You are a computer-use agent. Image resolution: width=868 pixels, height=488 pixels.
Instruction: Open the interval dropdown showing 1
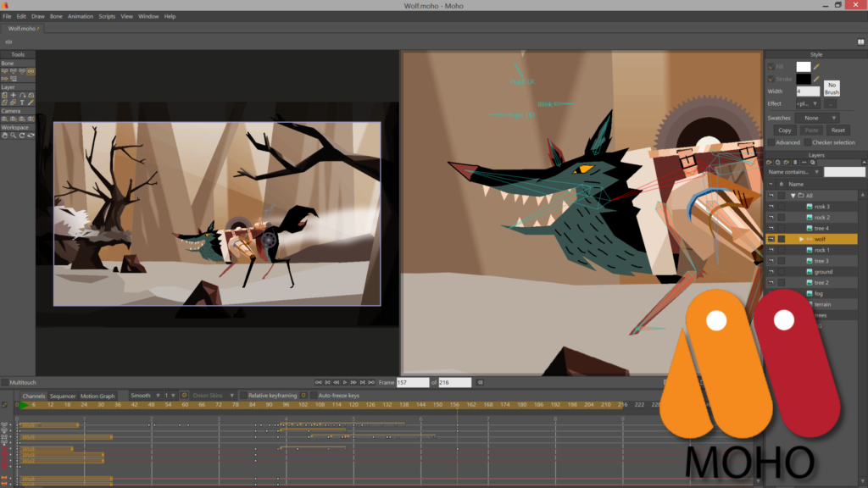pos(170,396)
